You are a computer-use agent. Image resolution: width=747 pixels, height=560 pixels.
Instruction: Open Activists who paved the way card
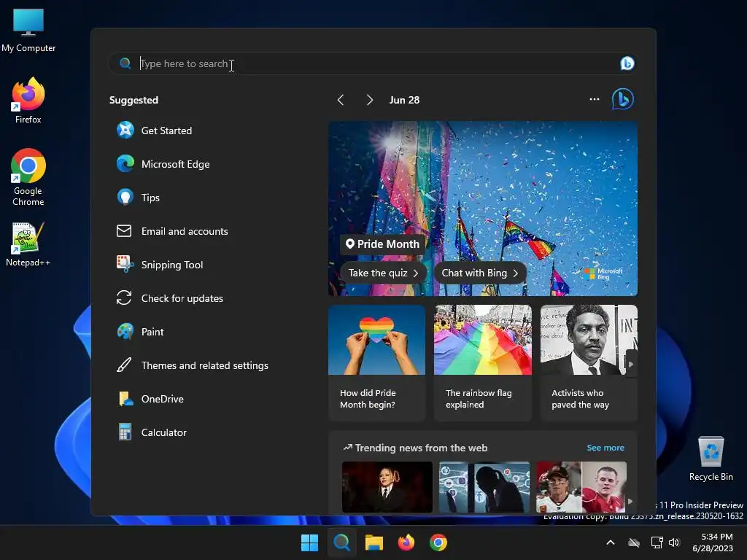point(589,363)
